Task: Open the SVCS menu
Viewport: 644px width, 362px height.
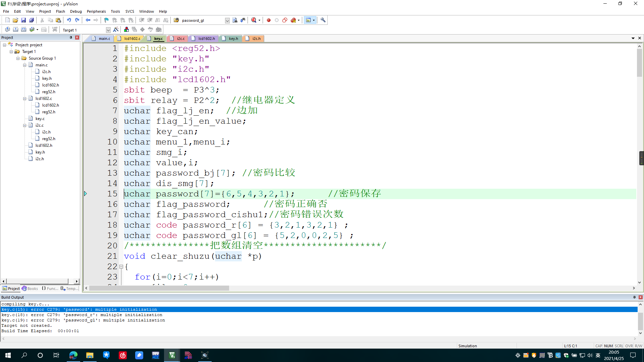Action: click(x=129, y=11)
